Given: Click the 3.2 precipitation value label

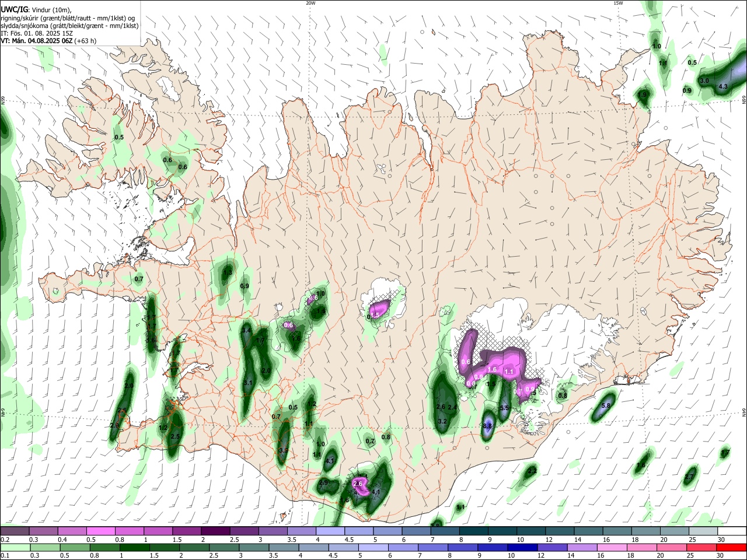Looking at the screenshot, I should point(442,421).
